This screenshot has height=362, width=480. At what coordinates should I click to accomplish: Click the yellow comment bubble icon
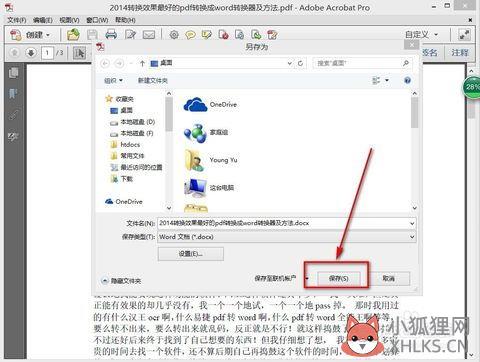pyautogui.click(x=190, y=35)
